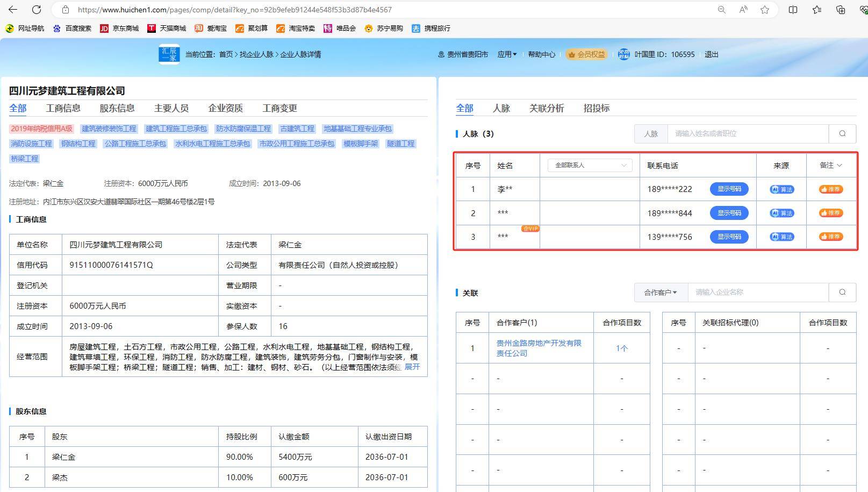Switch to 关联分析 tab
Screen dimensions: 868x492
547,108
